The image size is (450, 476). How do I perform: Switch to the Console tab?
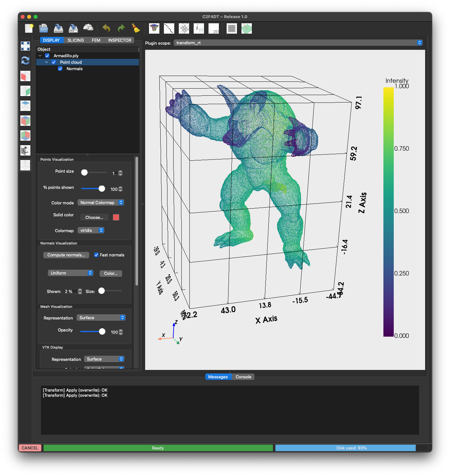click(243, 377)
